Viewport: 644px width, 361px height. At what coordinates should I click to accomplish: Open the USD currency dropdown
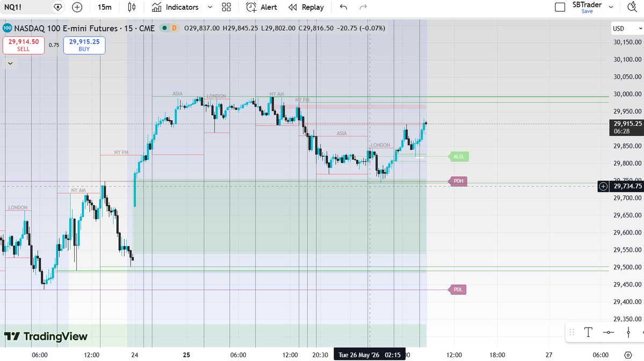[627, 28]
